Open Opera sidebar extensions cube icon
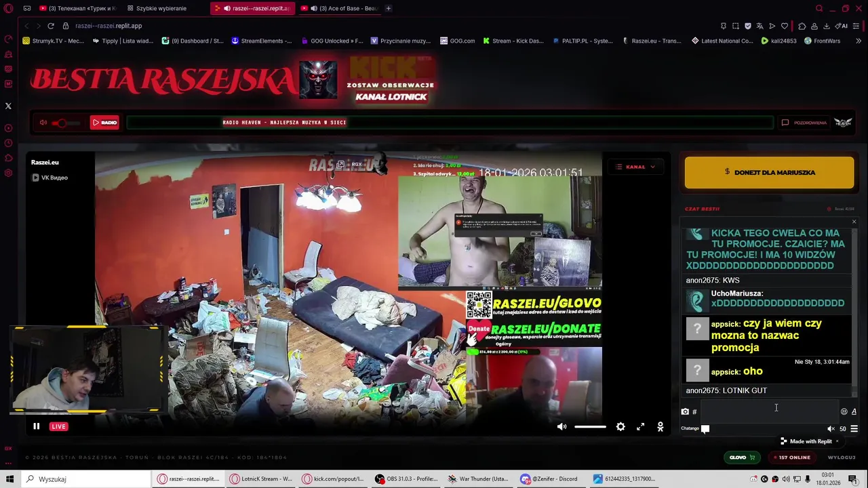Image resolution: width=868 pixels, height=488 pixels. point(8,158)
